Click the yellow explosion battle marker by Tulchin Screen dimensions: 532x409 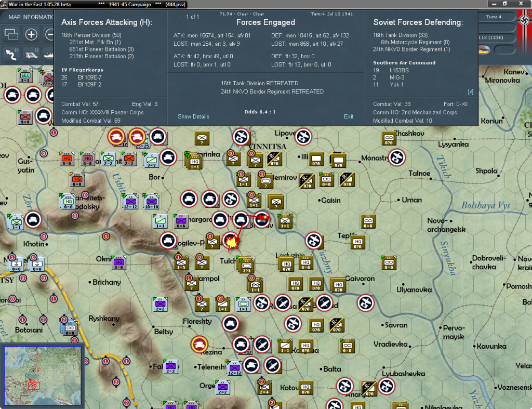(232, 242)
